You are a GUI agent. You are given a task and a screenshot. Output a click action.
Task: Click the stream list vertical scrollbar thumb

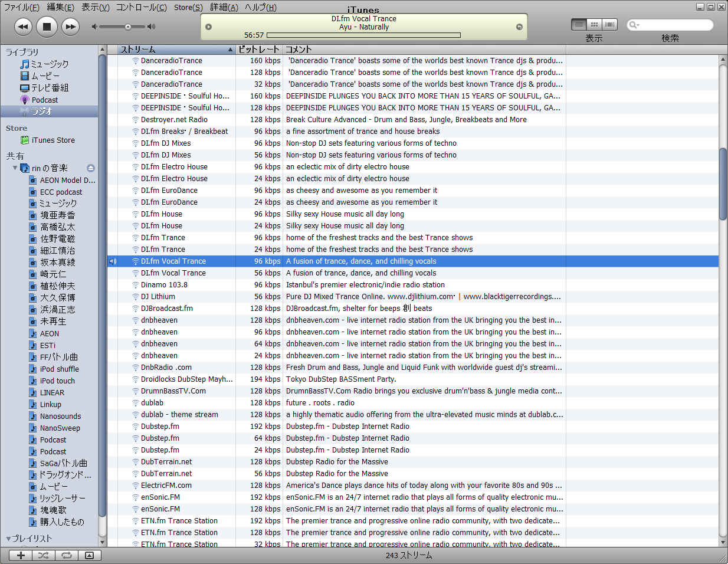tap(723, 184)
